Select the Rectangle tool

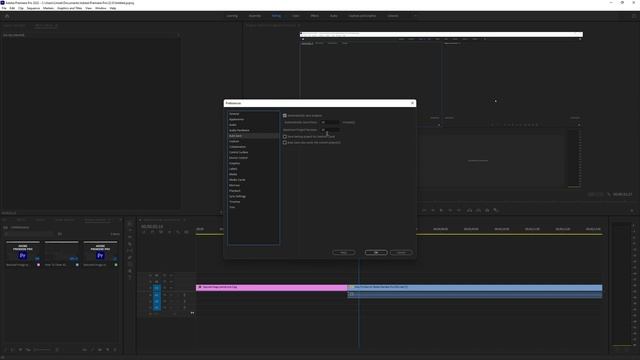[x=130, y=264]
